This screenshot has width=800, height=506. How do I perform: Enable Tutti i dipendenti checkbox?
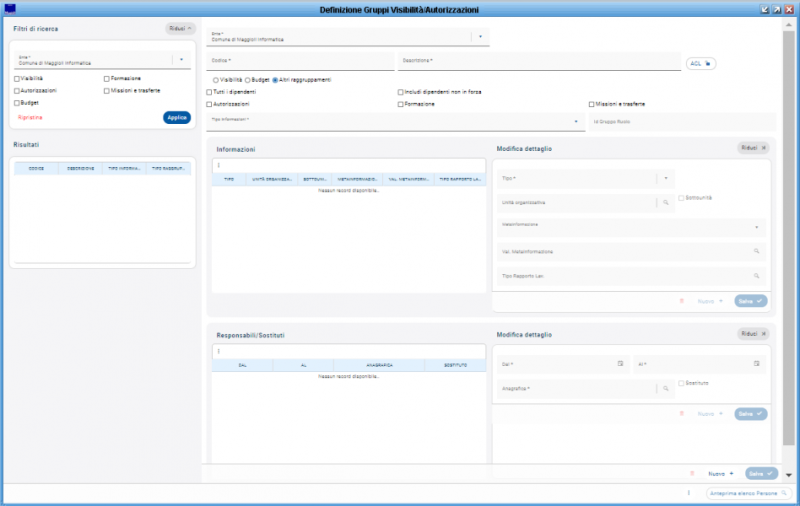(210, 91)
